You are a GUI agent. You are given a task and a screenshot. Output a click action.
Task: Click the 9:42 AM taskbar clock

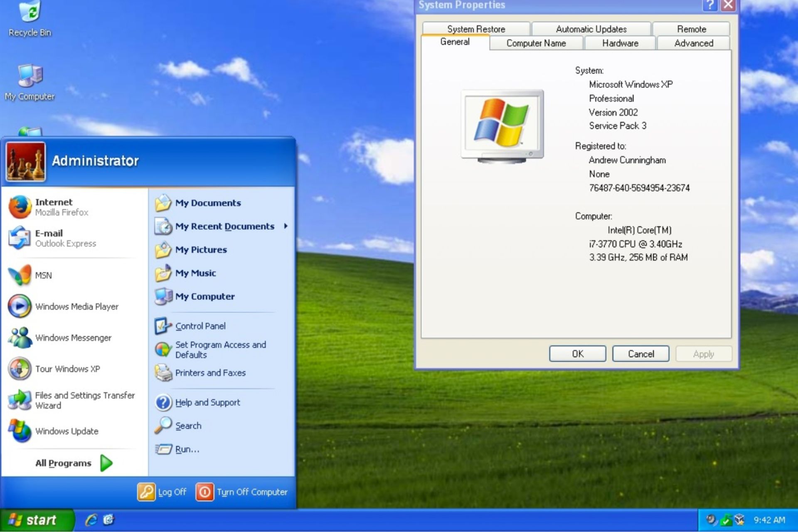click(x=769, y=520)
